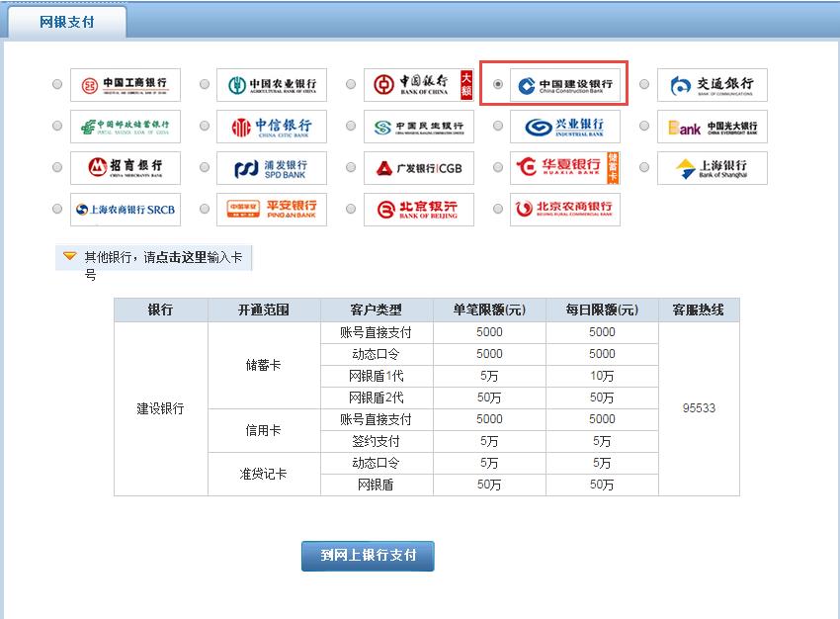
Task: Tick the radio button beside 中国农业银行
Action: [205, 84]
